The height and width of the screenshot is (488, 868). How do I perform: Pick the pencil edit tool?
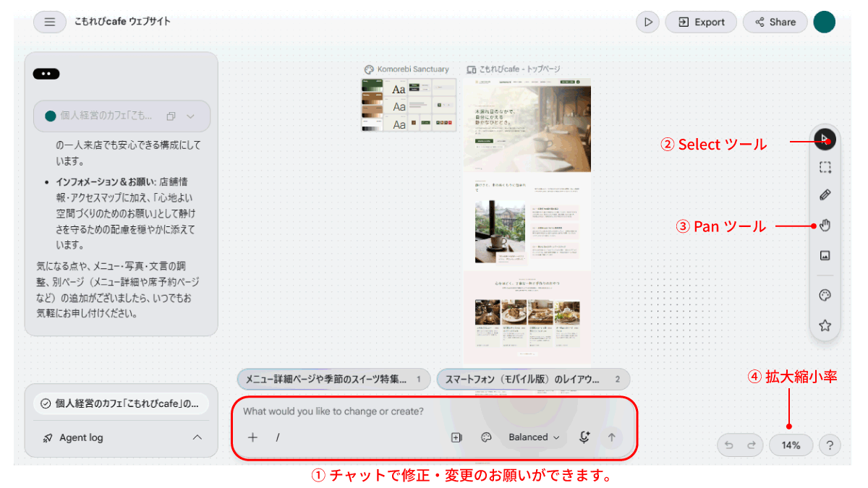tap(825, 195)
